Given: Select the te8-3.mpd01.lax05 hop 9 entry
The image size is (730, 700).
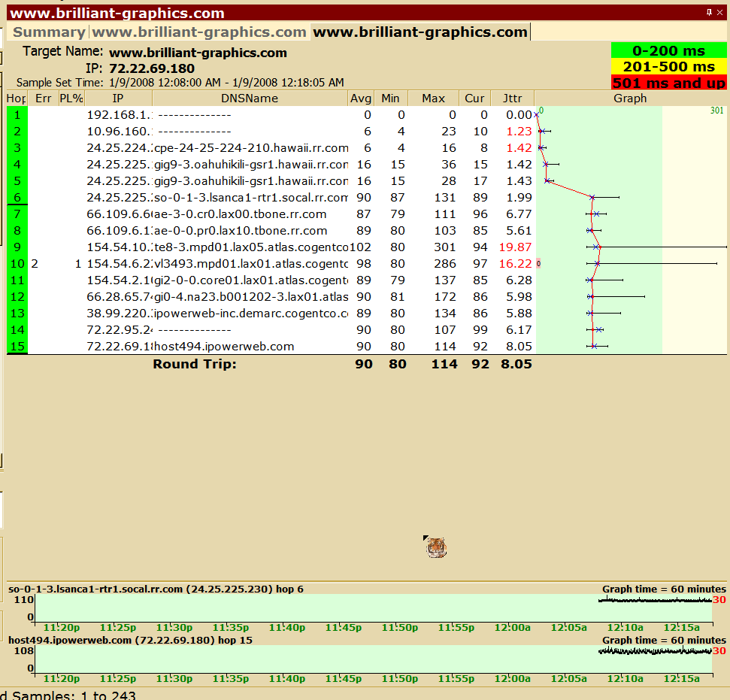Looking at the screenshot, I should click(250, 247).
